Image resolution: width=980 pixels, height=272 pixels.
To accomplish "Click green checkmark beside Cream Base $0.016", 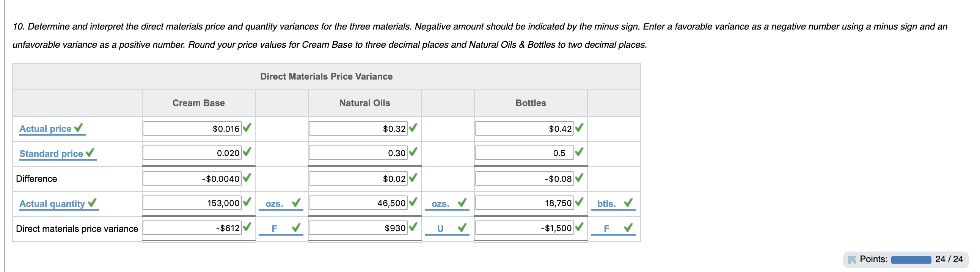I will click(247, 128).
